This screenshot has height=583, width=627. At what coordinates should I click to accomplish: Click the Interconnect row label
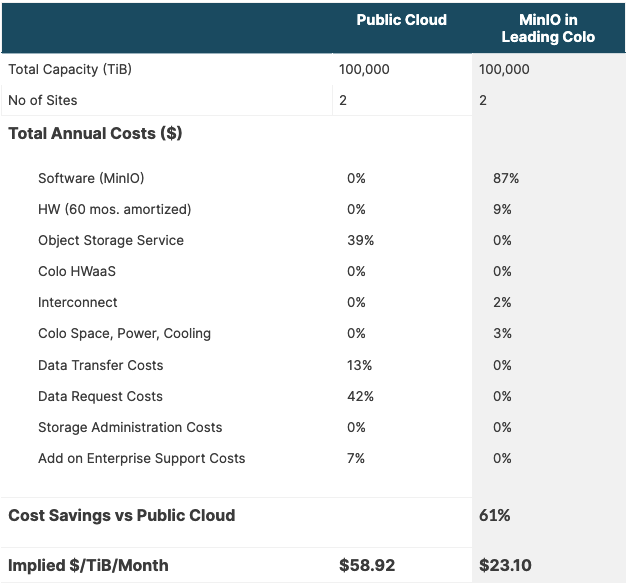pos(78,302)
